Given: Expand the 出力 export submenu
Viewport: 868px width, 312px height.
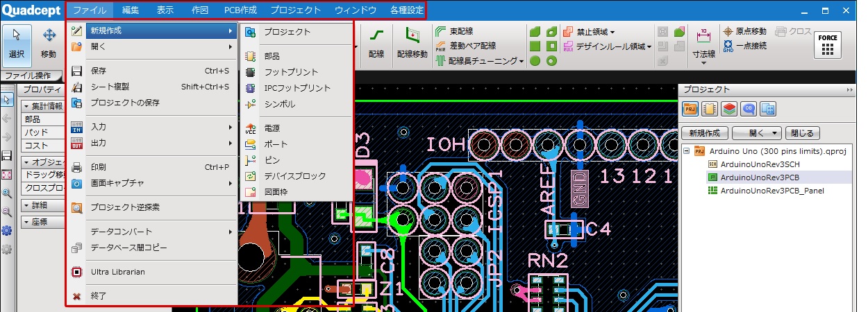Looking at the screenshot, I should coord(153,143).
